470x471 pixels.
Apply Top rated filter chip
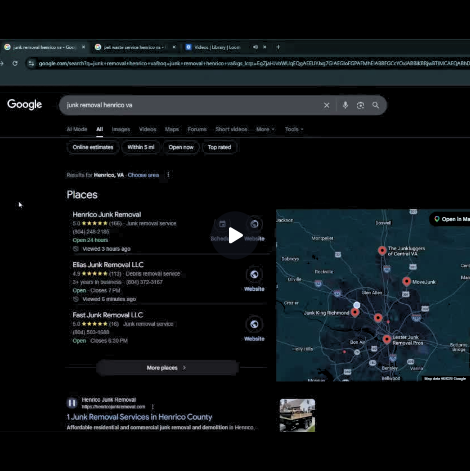point(219,147)
